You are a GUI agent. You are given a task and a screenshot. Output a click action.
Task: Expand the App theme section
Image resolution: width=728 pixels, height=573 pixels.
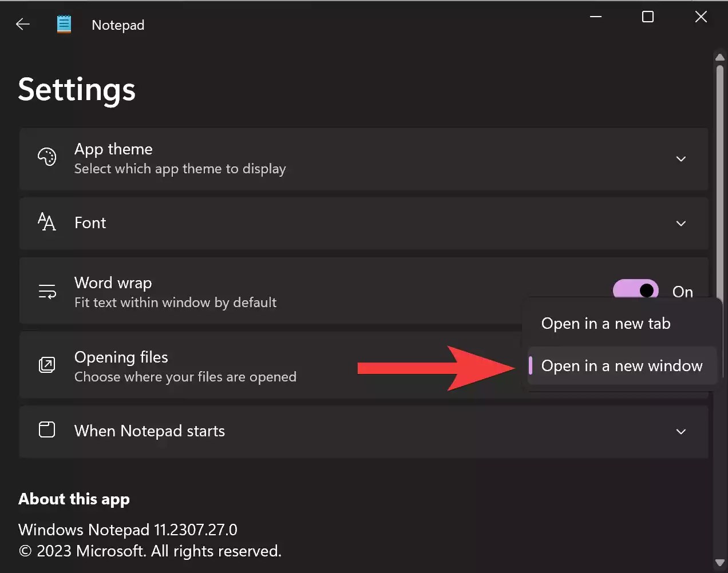point(681,159)
